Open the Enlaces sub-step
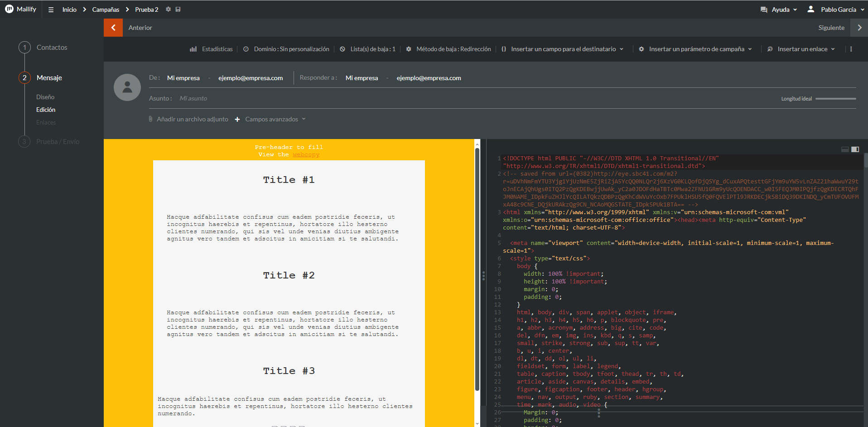Image resolution: width=868 pixels, height=427 pixels. coord(46,122)
